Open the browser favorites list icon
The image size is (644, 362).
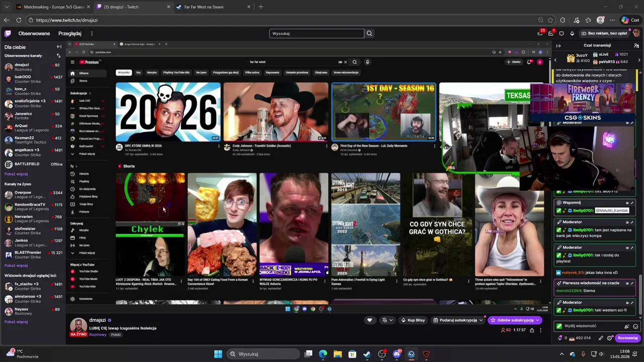pyautogui.click(x=588, y=20)
